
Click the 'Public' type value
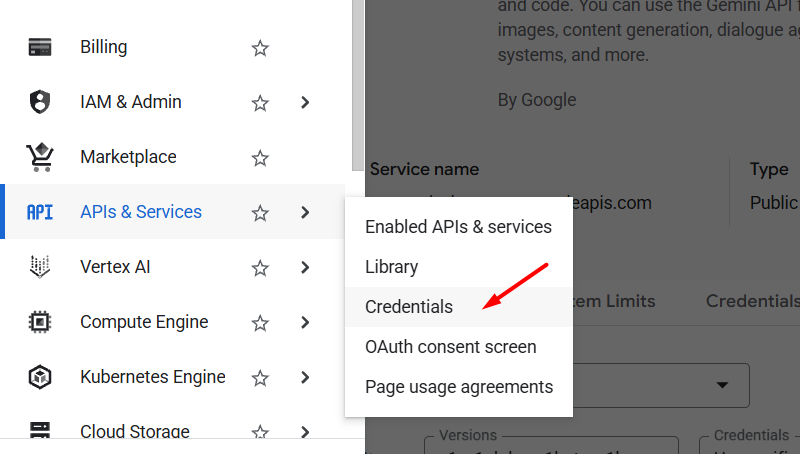pyautogui.click(x=773, y=203)
